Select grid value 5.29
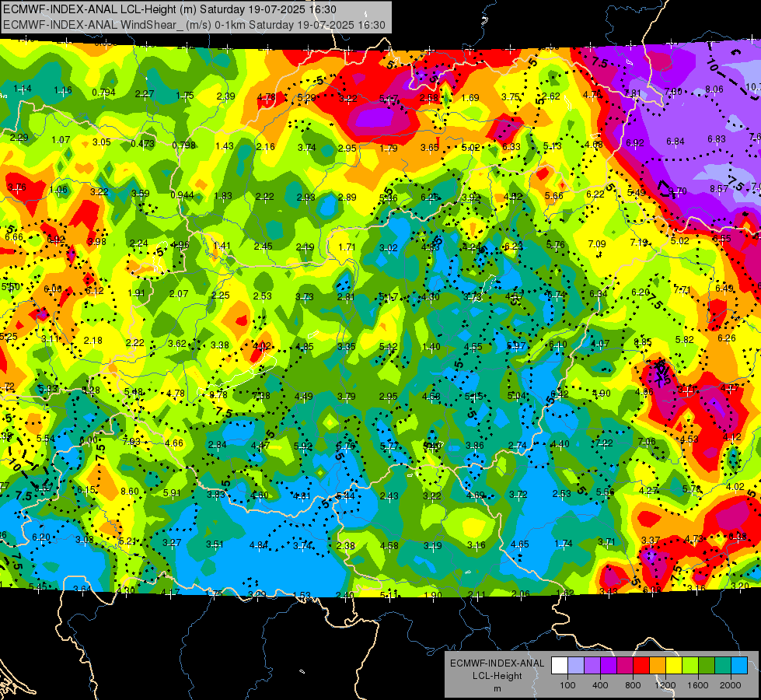The width and height of the screenshot is (761, 700). click(307, 98)
